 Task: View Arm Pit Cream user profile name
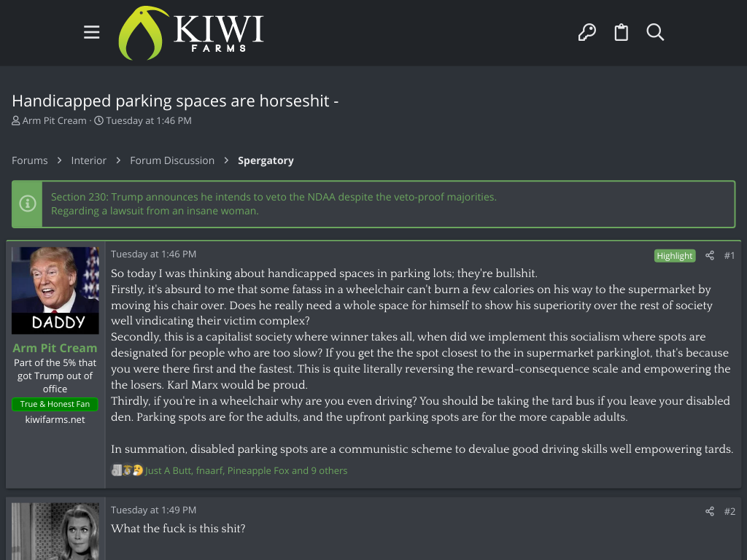click(x=55, y=348)
